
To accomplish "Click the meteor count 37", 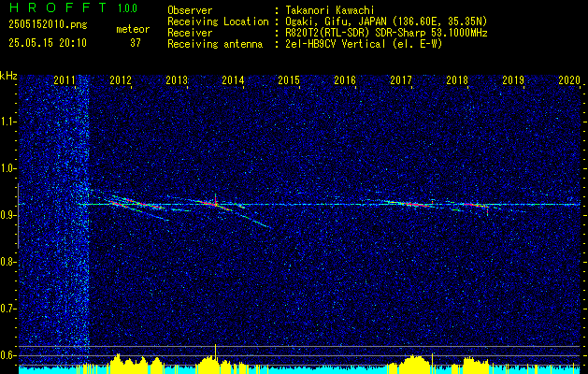I will pos(135,43).
